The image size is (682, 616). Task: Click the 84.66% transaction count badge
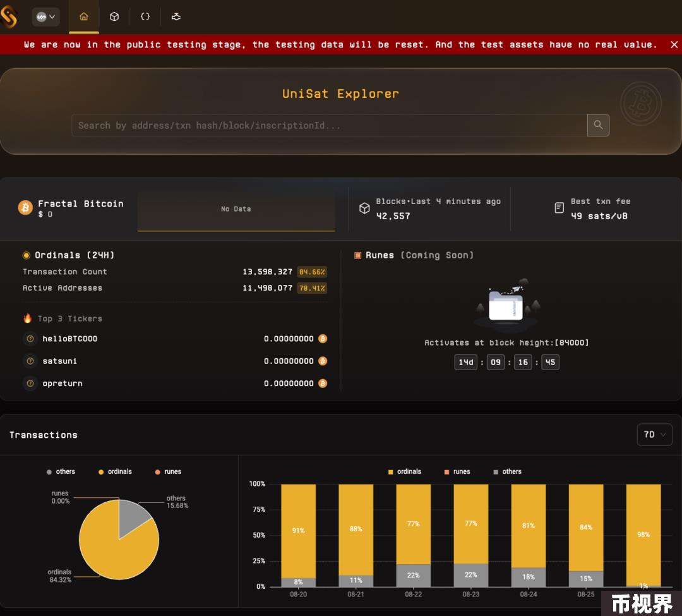(312, 272)
